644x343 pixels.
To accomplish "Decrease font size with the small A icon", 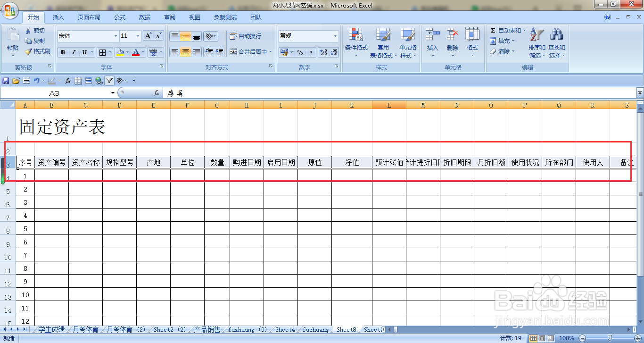I will point(159,36).
